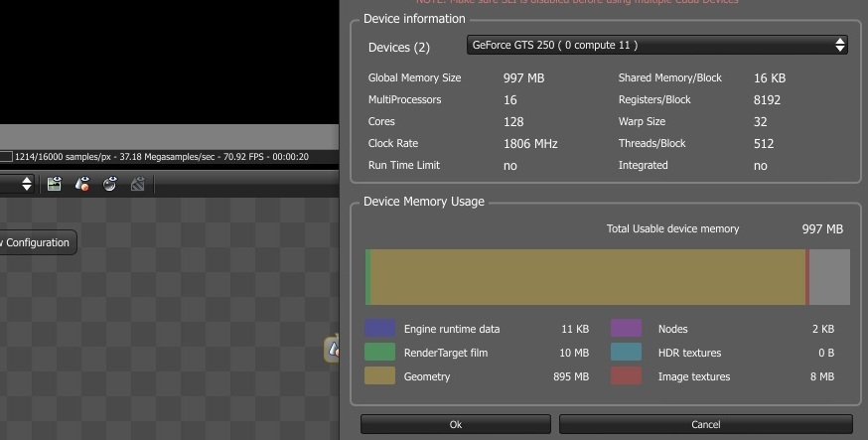
Task: Click the green film segment of memory bar
Action: (x=367, y=277)
